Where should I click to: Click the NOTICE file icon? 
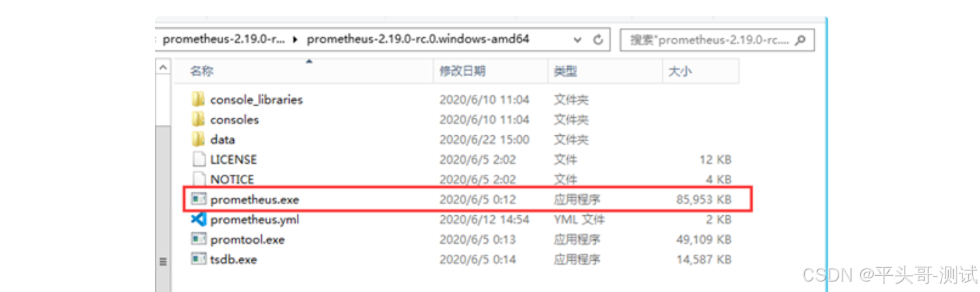click(199, 179)
